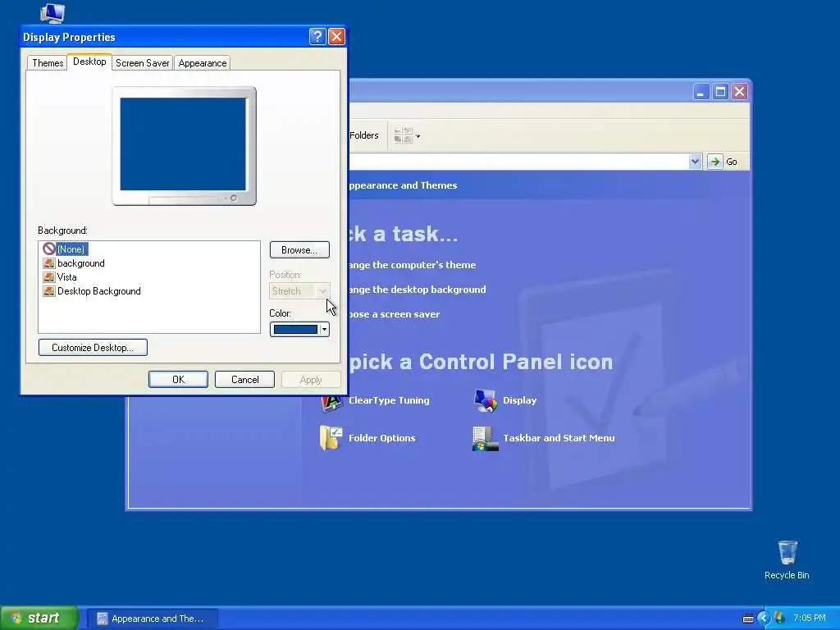Click Choose a screen saver link
The width and height of the screenshot is (840, 630).
pyautogui.click(x=394, y=314)
